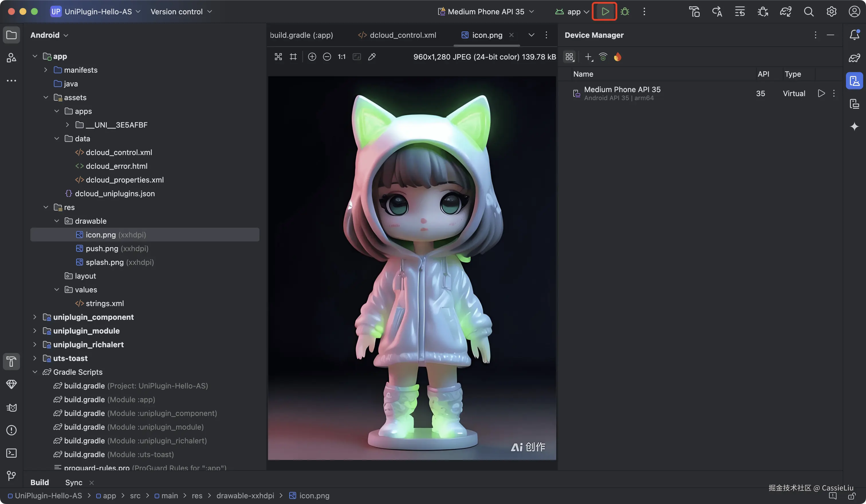This screenshot has width=866, height=504.
Task: Expand the uniplugin_module node
Action: pos(35,331)
